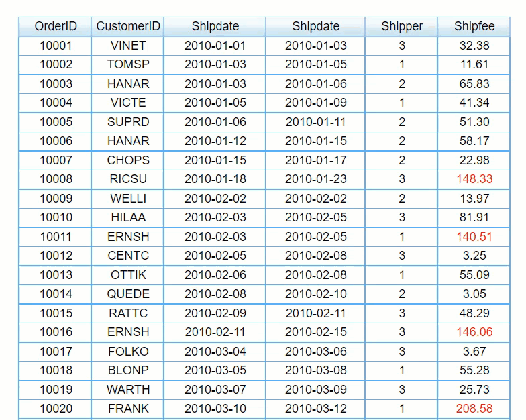Image resolution: width=526 pixels, height=420 pixels.
Task: Click the OrderID column header
Action: point(56,26)
